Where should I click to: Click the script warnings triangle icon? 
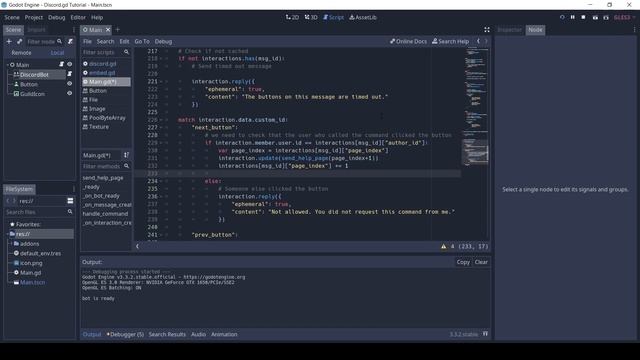(444, 247)
